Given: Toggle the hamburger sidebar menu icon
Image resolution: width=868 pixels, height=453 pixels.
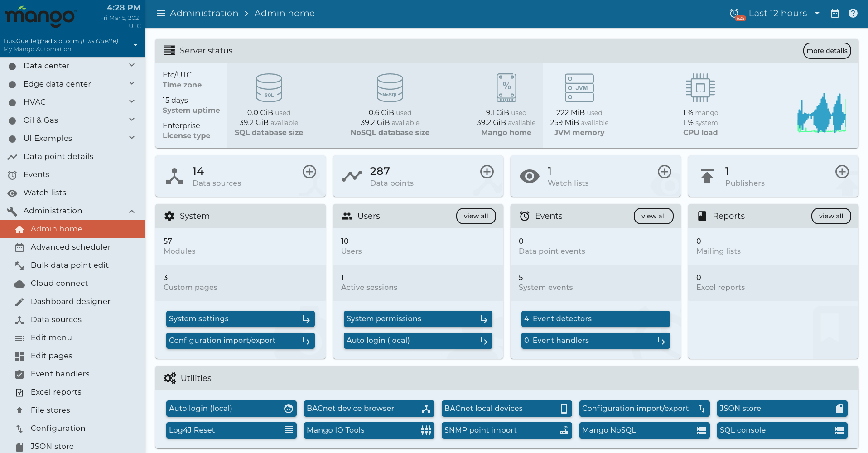Looking at the screenshot, I should click(160, 13).
